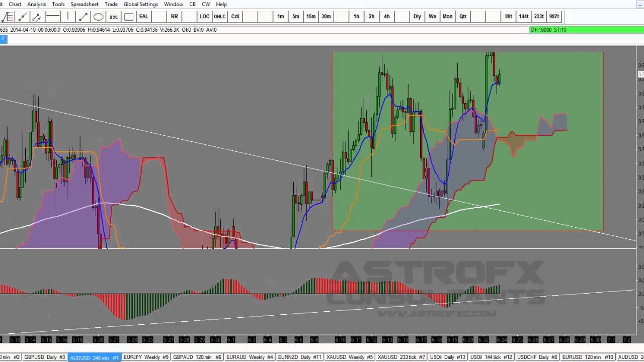Open the Global Settings menu
This screenshot has height=362, width=644.
141,4
